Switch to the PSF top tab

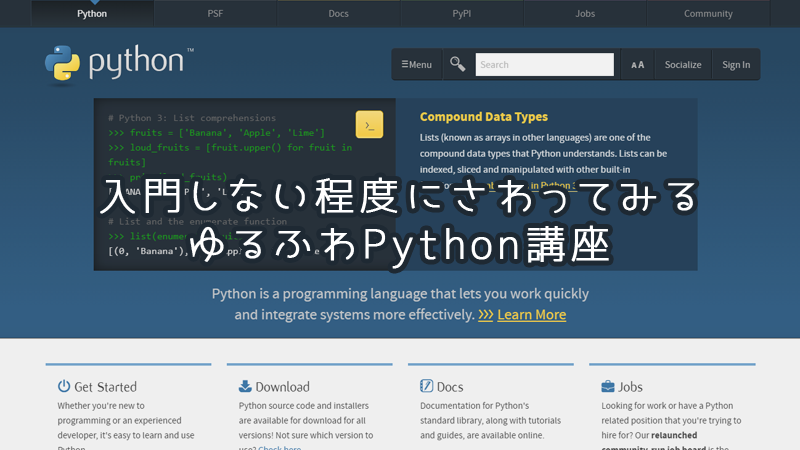pyautogui.click(x=215, y=14)
